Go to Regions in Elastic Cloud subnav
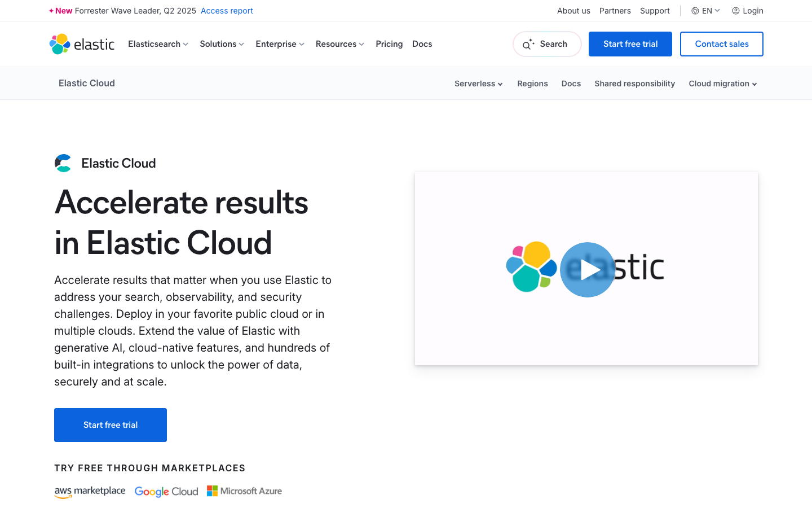 click(x=532, y=84)
